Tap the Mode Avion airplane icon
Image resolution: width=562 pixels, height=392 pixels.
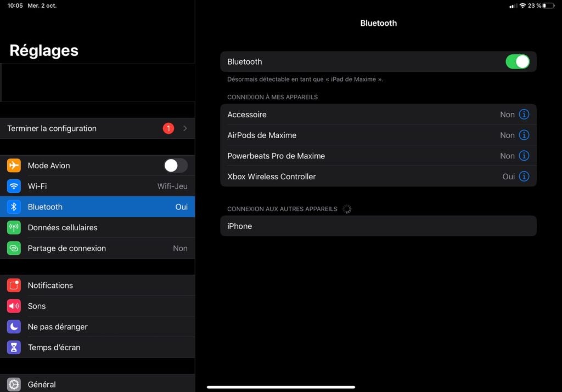[14, 166]
